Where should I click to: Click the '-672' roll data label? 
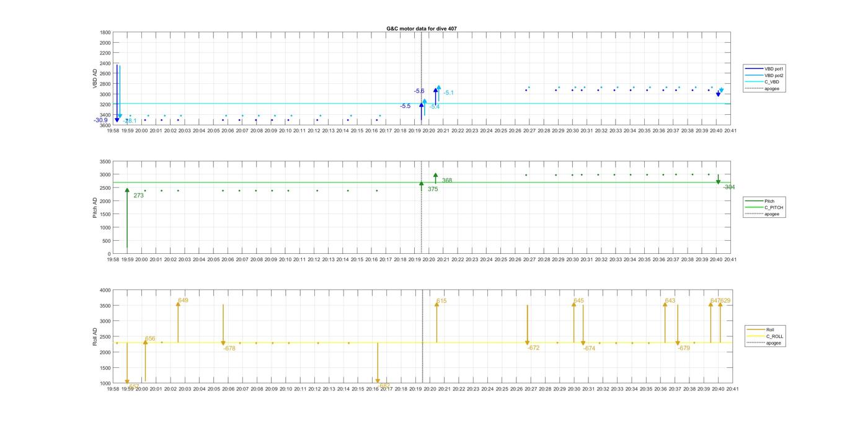(x=534, y=348)
